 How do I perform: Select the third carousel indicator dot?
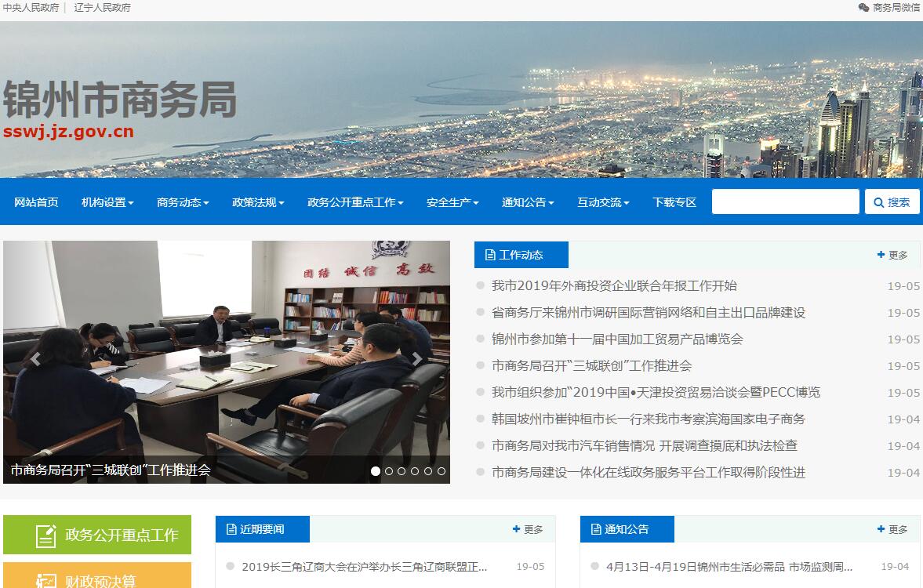tap(402, 471)
